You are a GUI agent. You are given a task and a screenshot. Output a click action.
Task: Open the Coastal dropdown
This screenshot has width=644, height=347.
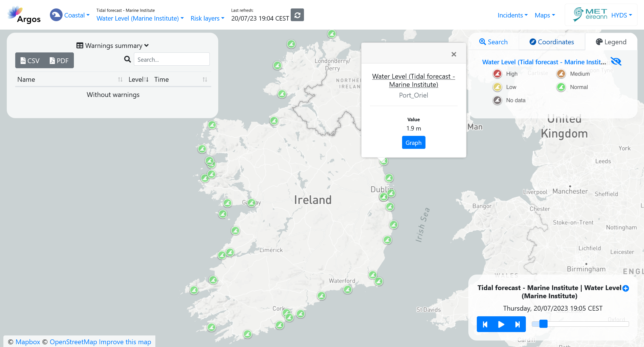click(77, 15)
